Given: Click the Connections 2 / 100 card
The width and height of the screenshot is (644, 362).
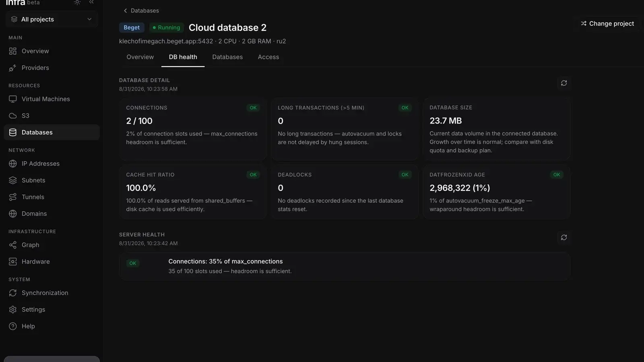Looking at the screenshot, I should coord(193,130).
